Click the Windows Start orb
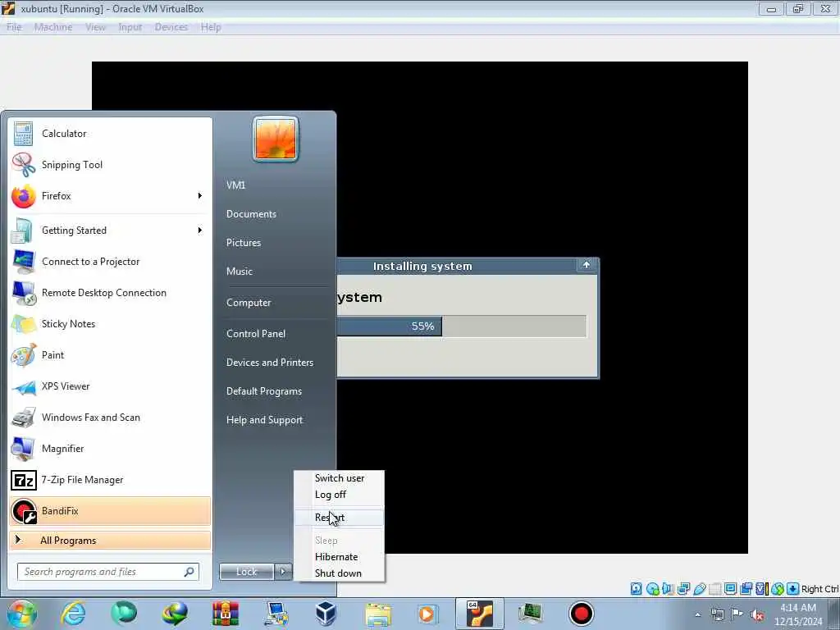 pos(22,614)
